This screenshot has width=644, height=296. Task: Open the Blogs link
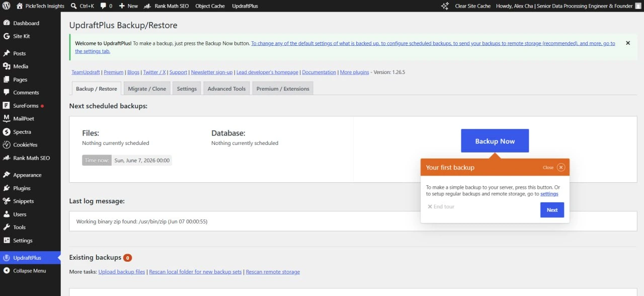(133, 72)
